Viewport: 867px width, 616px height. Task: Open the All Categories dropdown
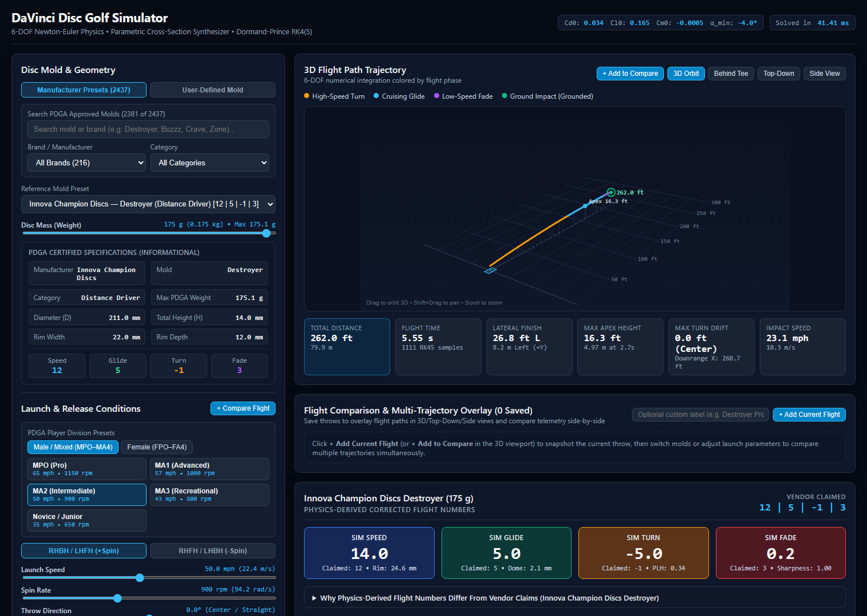tap(209, 163)
